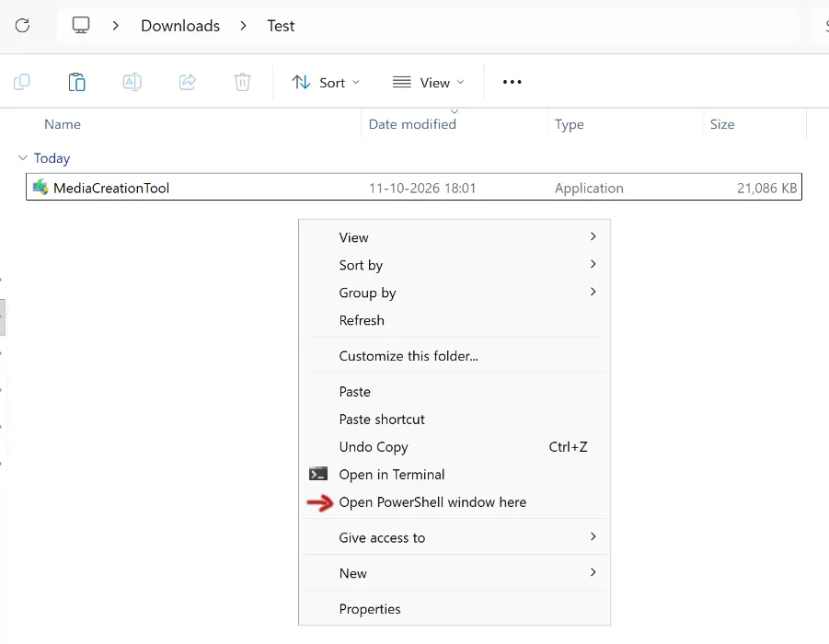Screen dimensions: 829x644
Task: Click the date 11-10-2026 18:01
Action: (x=422, y=188)
